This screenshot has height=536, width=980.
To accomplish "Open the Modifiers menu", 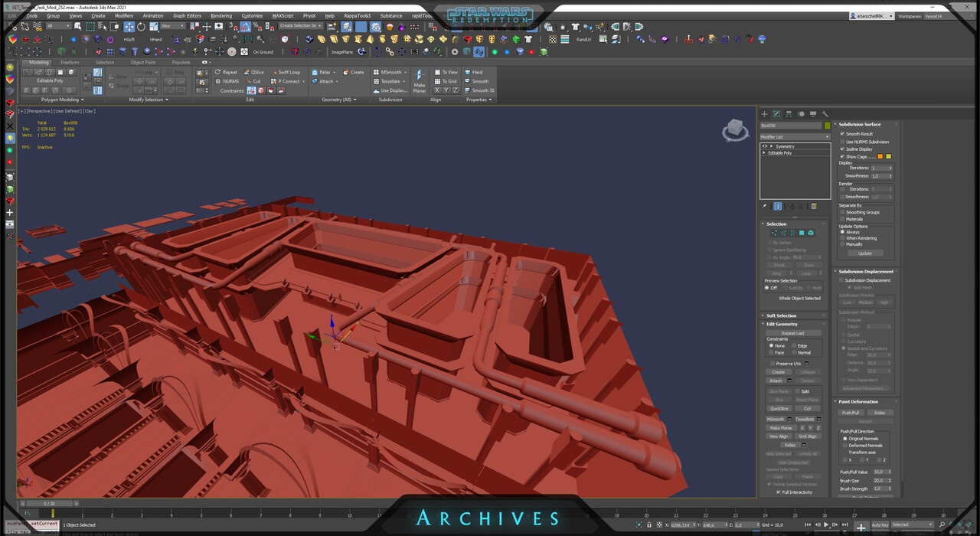I will [x=124, y=15].
